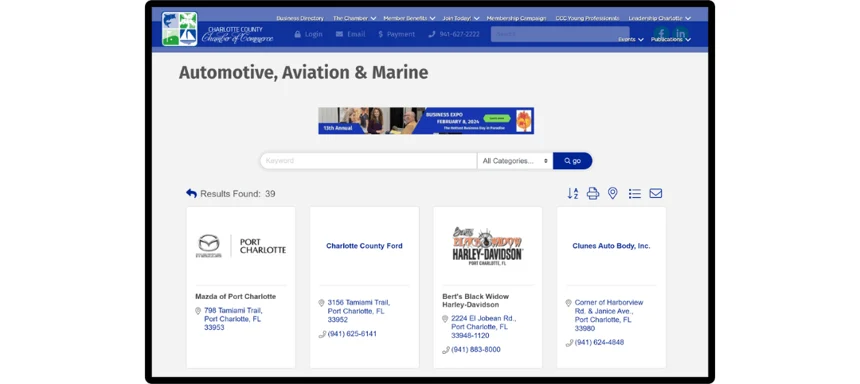Expand The Chamber dropdown menu
The image size is (860, 384).
tap(354, 18)
